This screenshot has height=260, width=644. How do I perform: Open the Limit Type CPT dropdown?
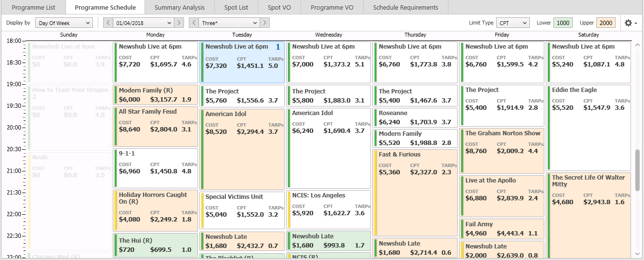pos(513,23)
